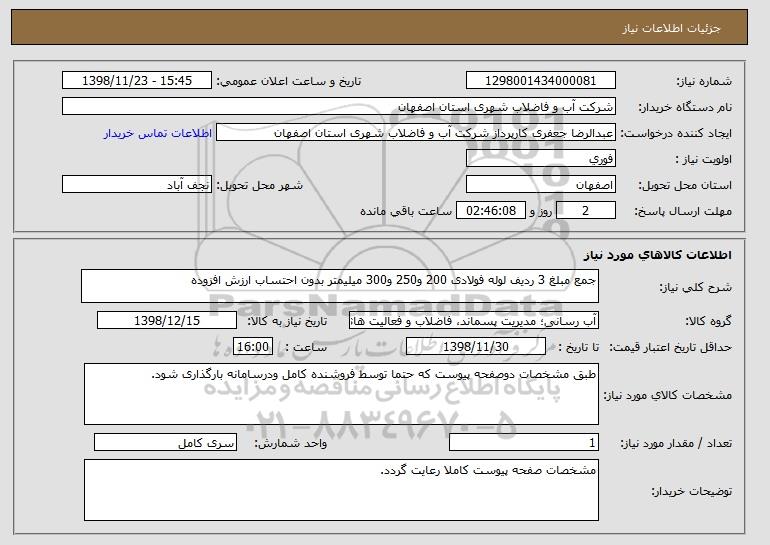Select the شماره نیاز field 1298001434000081
This screenshot has width=770, height=545.
pos(541,81)
